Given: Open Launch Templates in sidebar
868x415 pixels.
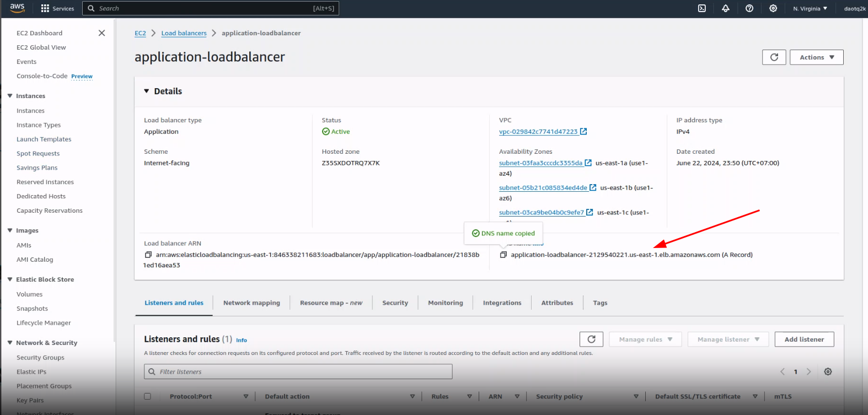Looking at the screenshot, I should click(x=44, y=139).
